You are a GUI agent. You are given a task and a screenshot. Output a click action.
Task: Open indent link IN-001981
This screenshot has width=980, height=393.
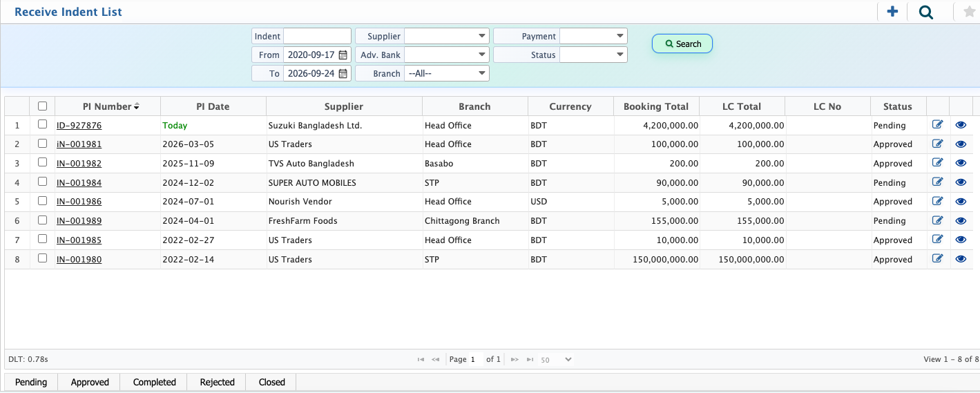click(x=79, y=144)
